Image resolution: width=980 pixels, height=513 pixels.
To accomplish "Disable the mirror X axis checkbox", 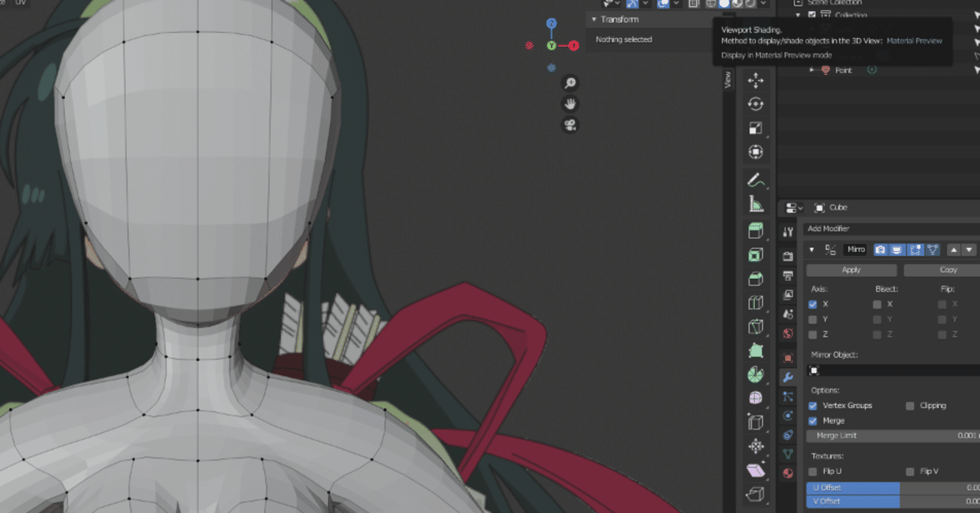I will pyautogui.click(x=813, y=304).
